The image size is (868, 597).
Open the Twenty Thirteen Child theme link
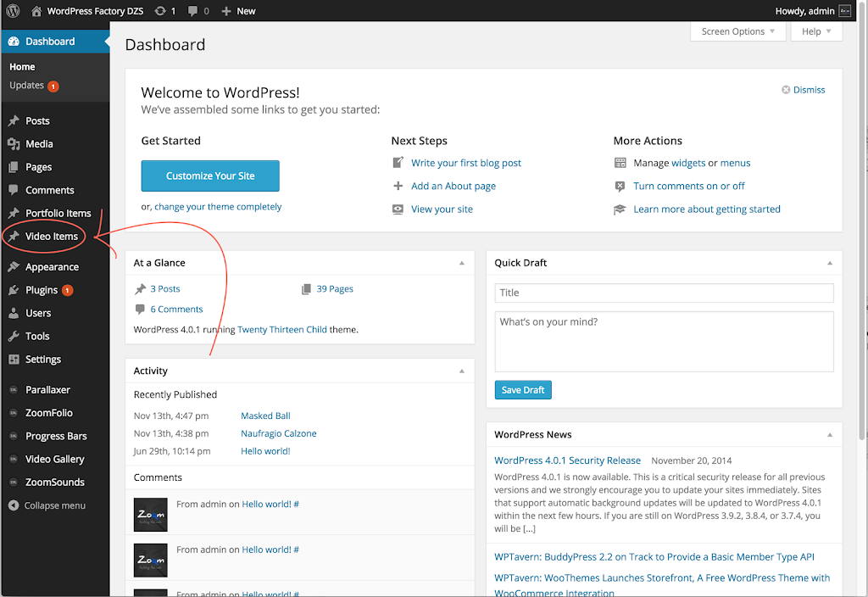pyautogui.click(x=282, y=330)
